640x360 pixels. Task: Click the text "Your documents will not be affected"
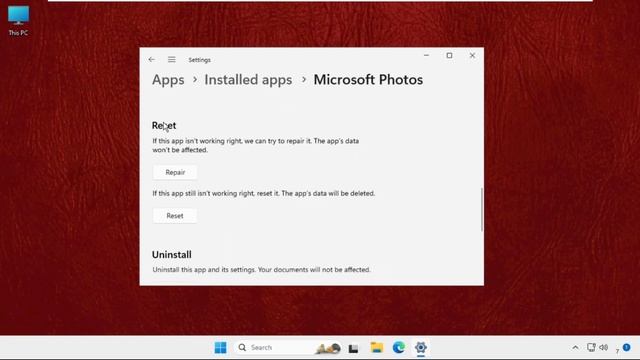[314, 270]
